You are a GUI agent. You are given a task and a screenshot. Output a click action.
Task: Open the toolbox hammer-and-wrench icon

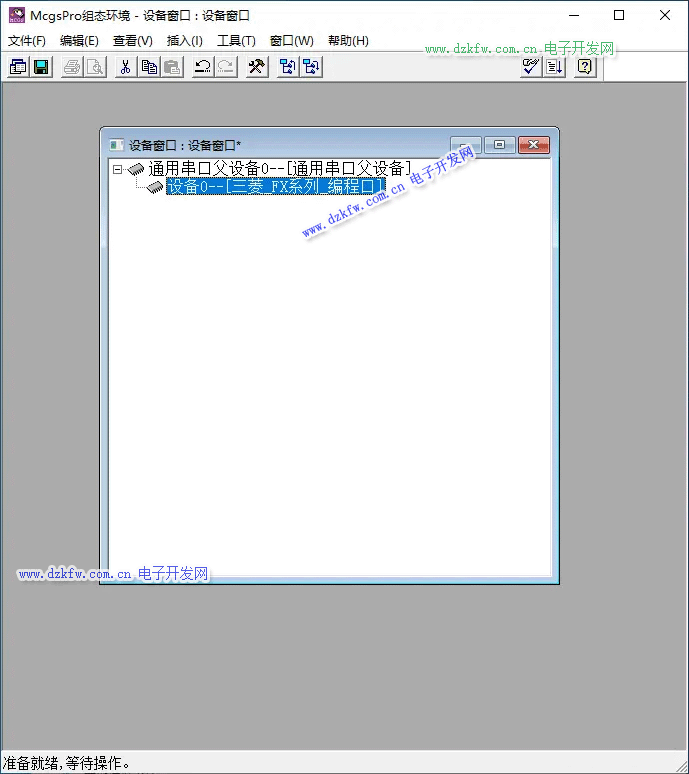coord(256,67)
